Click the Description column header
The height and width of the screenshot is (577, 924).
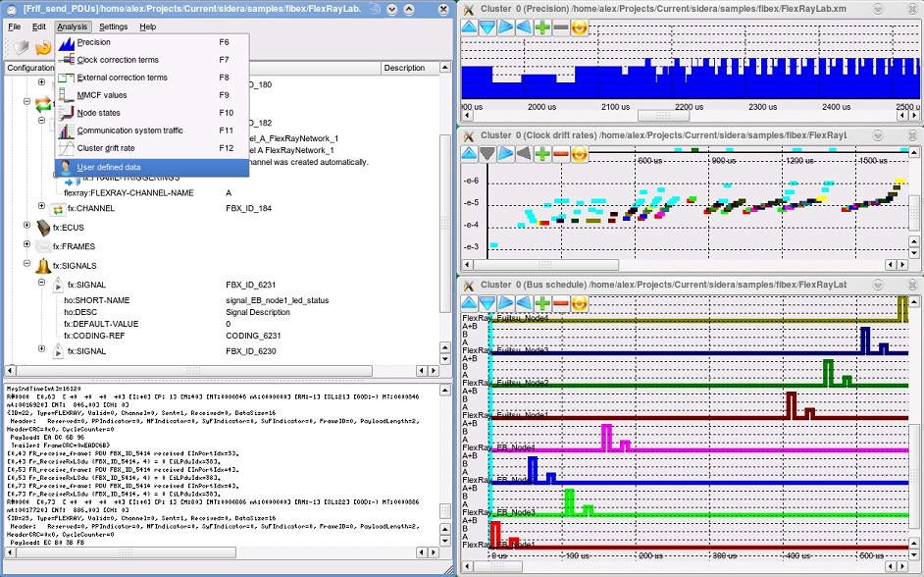click(410, 68)
